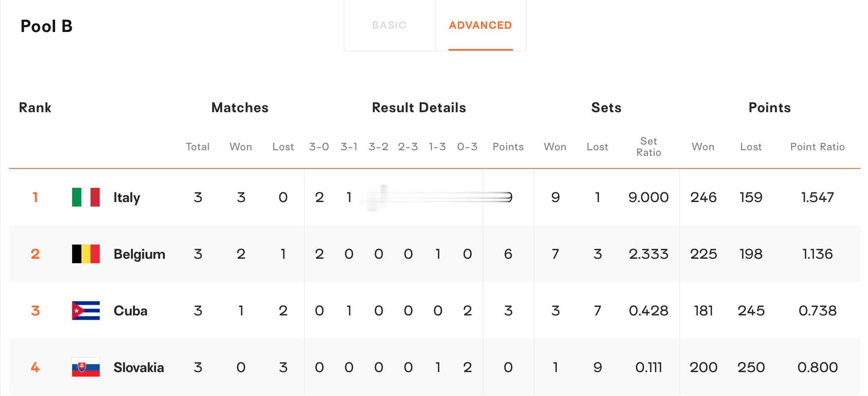Viewport: 868px width, 396px height.
Task: Click the Cuba flag icon
Action: tap(86, 311)
